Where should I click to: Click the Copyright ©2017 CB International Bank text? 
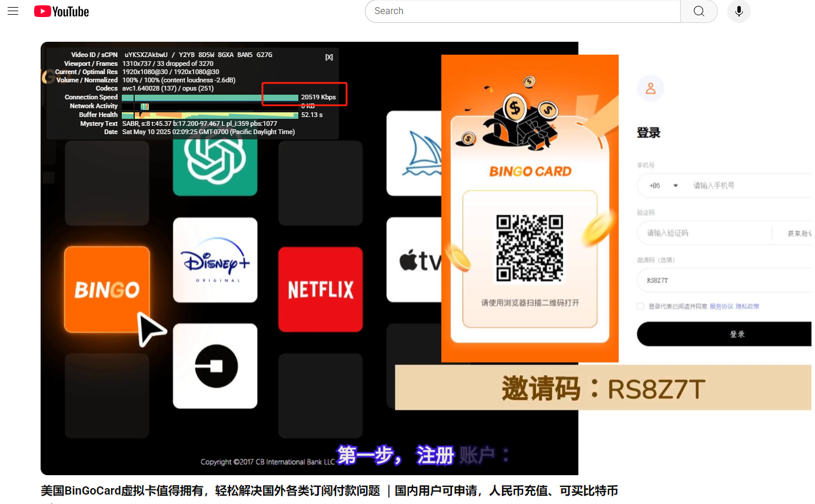coord(268,462)
